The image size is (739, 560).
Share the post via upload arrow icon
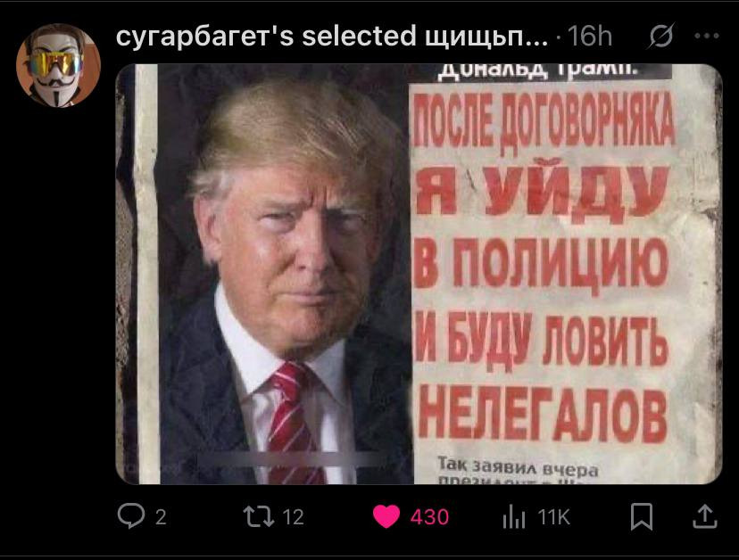tap(705, 516)
